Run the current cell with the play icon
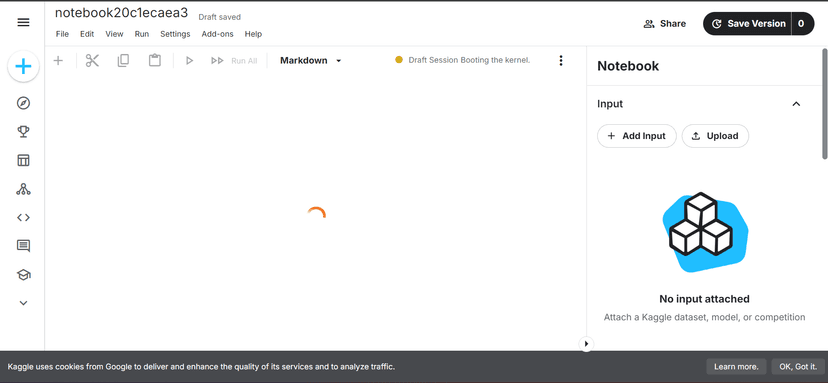Viewport: 828px width, 383px height. 189,61
